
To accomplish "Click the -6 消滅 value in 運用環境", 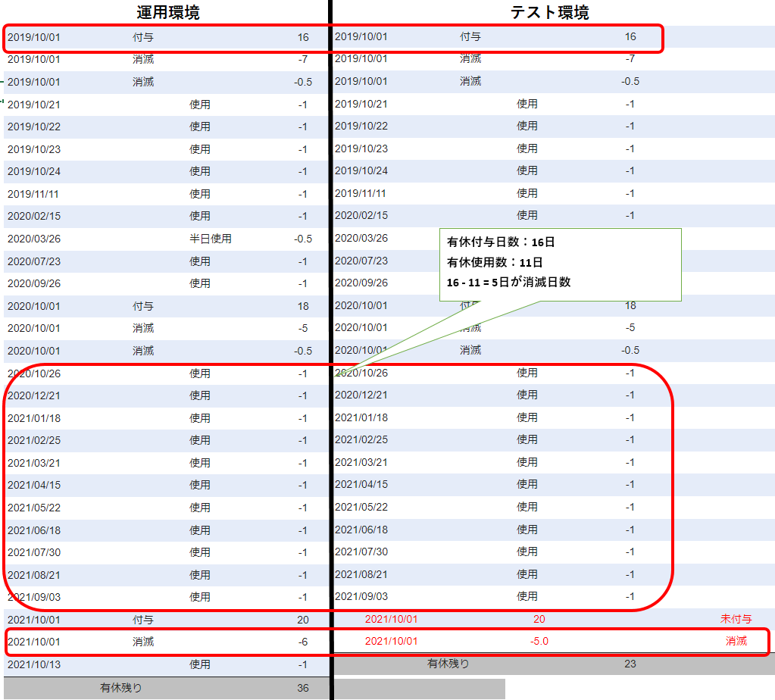I will point(302,642).
